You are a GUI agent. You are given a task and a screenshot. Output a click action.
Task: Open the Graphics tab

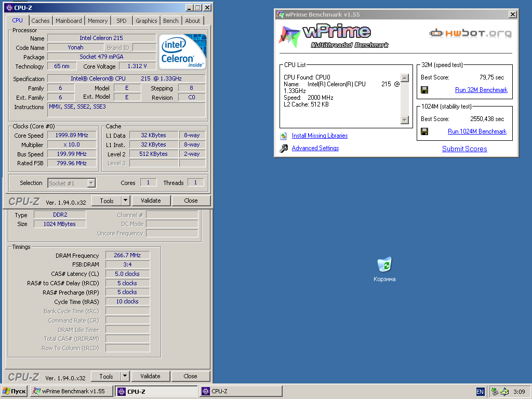pos(146,21)
